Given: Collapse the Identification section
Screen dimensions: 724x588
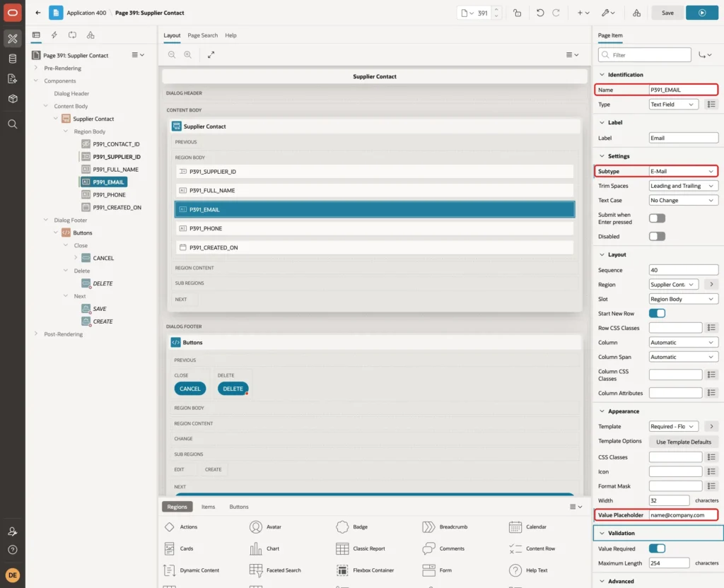Looking at the screenshot, I should 602,75.
